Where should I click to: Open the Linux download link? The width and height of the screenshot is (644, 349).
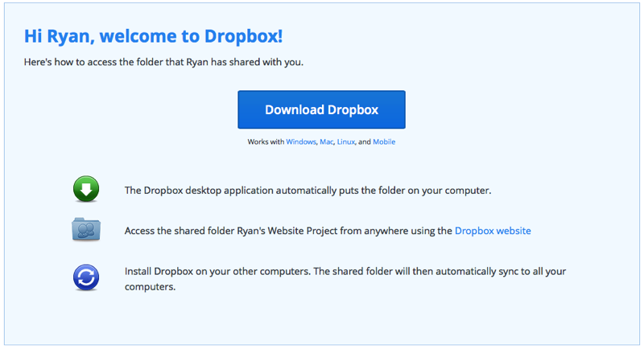[346, 142]
